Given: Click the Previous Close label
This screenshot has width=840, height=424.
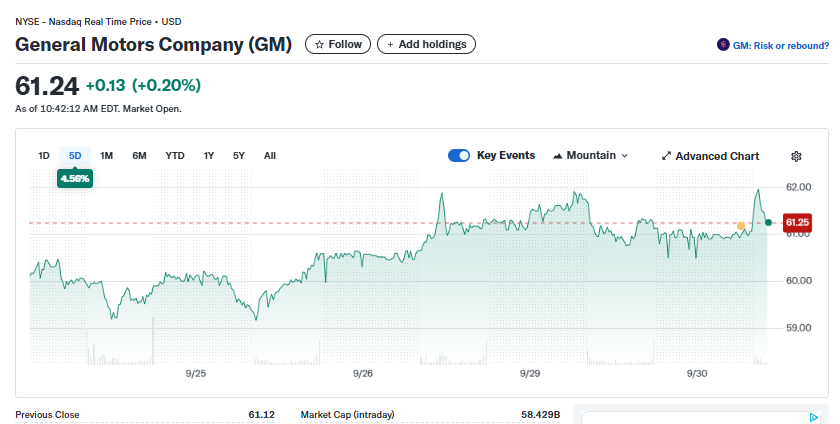Looking at the screenshot, I should point(47,414).
